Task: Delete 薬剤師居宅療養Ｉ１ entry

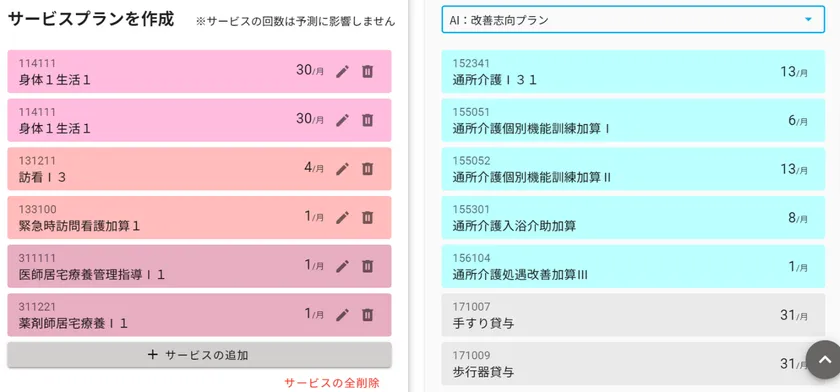Action: coord(368,315)
